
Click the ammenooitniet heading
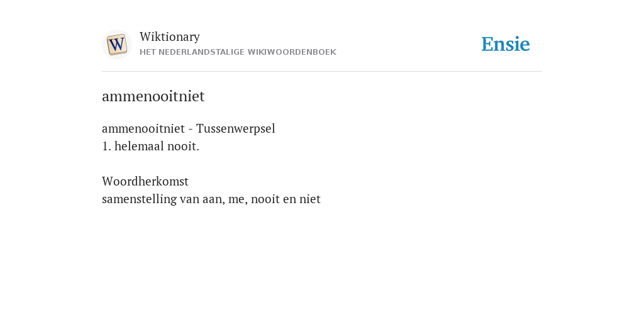pos(153,96)
